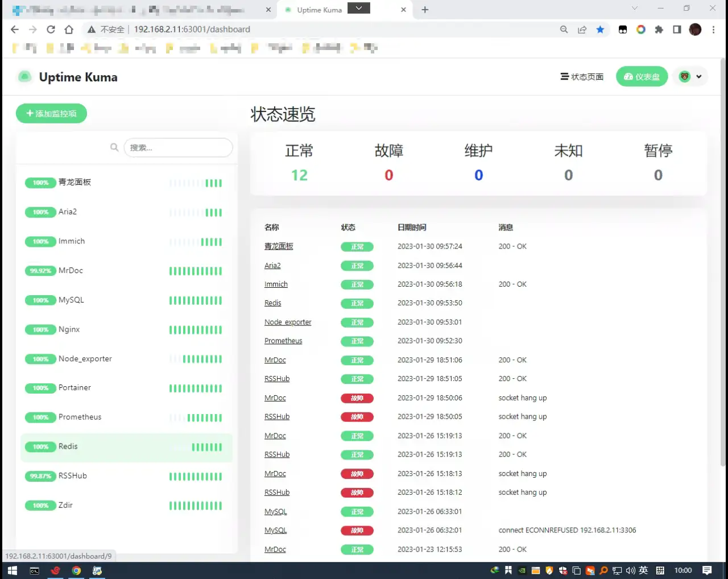728x579 pixels.
Task: Open the Node_exporter link in the events table
Action: [288, 322]
